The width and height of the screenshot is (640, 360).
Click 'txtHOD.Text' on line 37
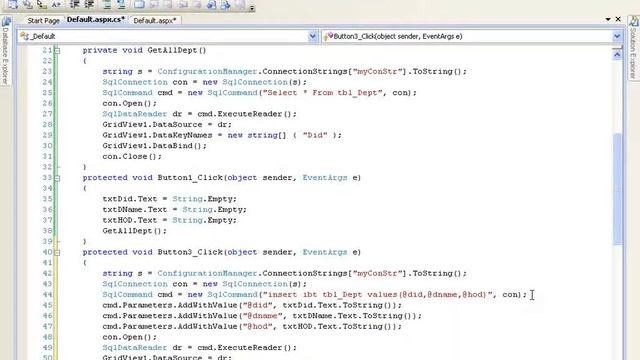[x=130, y=220]
